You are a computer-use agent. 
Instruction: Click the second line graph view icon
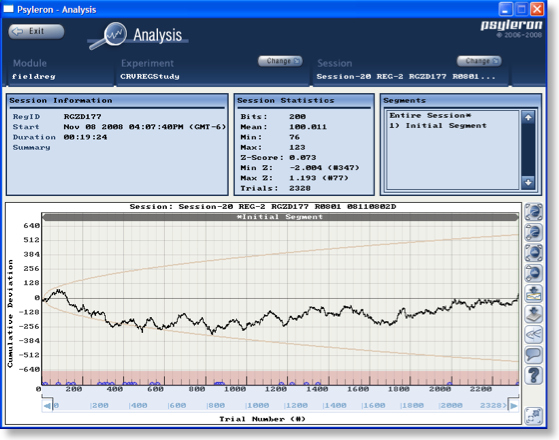(533, 232)
